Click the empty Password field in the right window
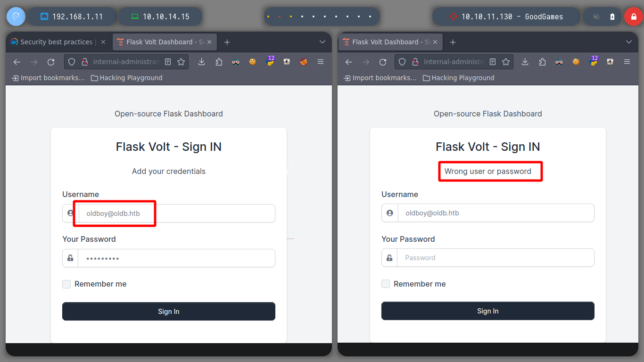This screenshot has height=362, width=644. point(488,258)
